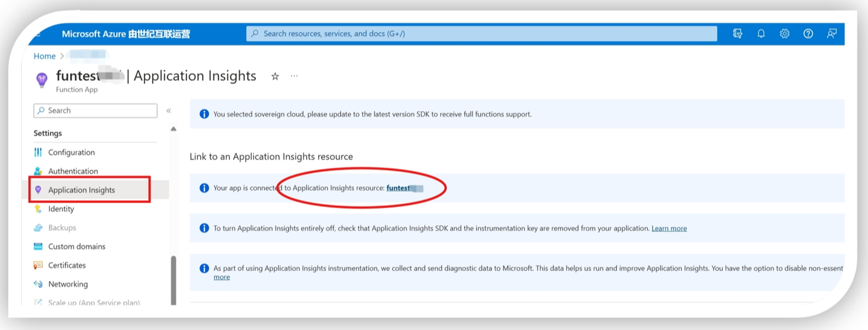Open the notifications bell
The height and width of the screenshot is (330, 868).
click(761, 34)
